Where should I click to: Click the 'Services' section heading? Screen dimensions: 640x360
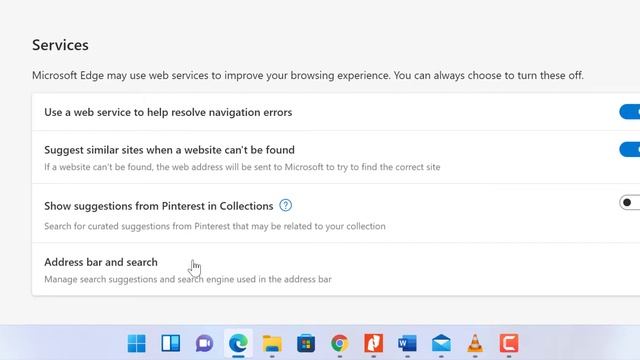[60, 45]
